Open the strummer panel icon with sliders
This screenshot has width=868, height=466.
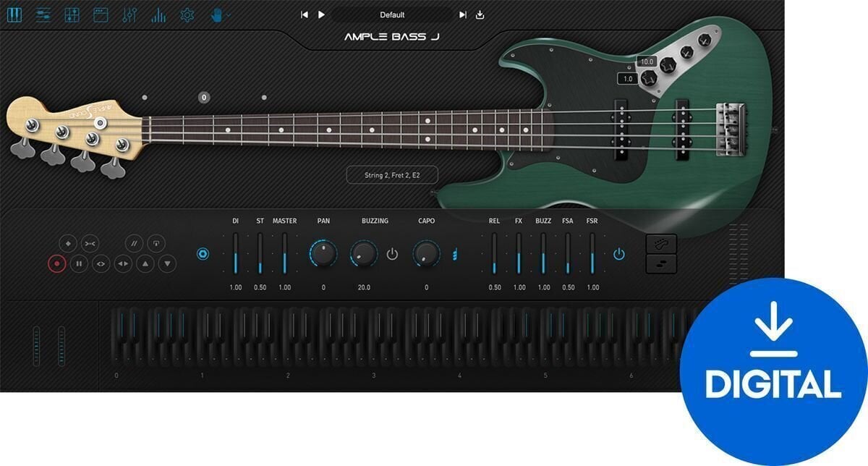43,14
